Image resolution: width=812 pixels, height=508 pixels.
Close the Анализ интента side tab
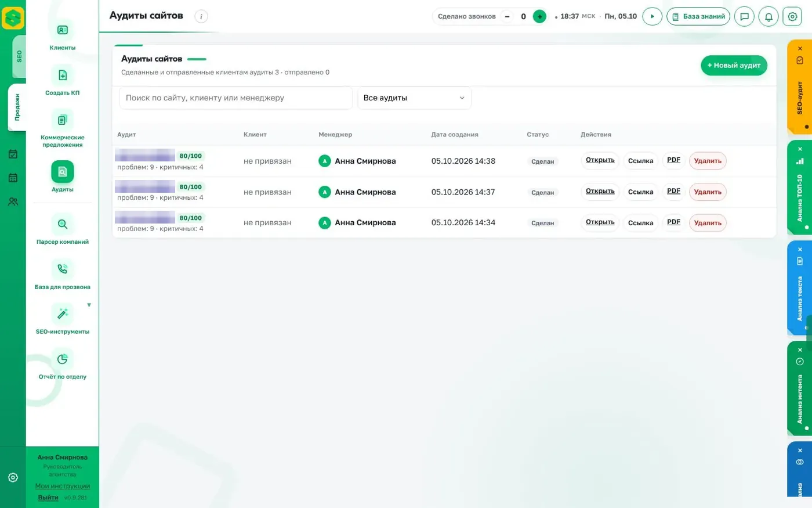point(800,350)
